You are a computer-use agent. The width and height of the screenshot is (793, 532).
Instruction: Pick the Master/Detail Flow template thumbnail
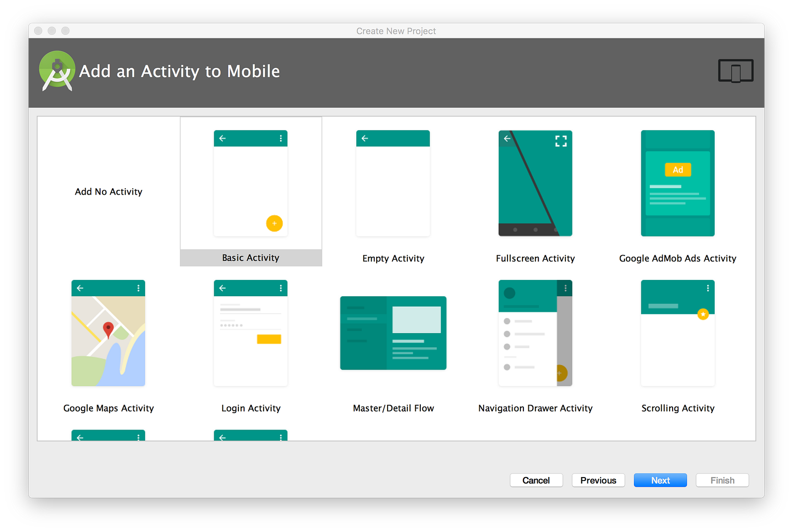pyautogui.click(x=393, y=333)
